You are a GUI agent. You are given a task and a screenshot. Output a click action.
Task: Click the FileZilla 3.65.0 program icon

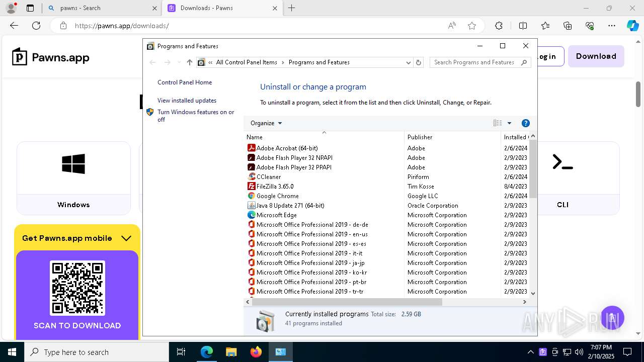click(x=252, y=187)
